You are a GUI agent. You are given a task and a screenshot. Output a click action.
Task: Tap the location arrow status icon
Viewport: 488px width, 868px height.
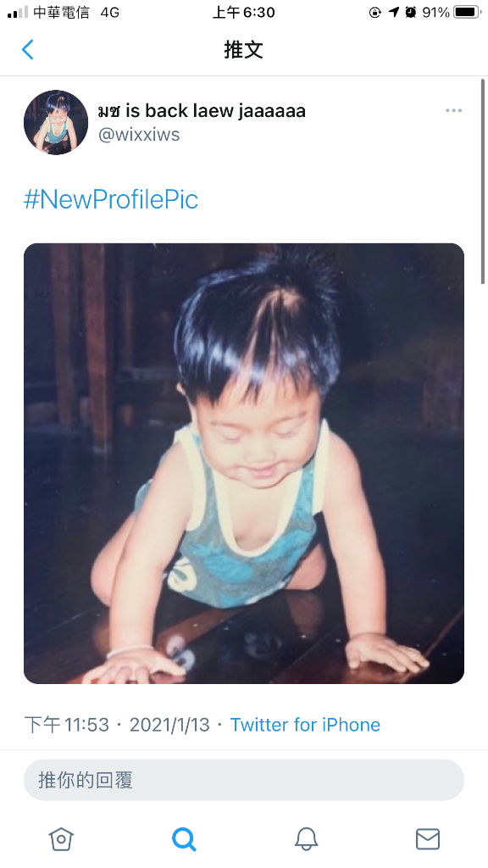[x=393, y=12]
